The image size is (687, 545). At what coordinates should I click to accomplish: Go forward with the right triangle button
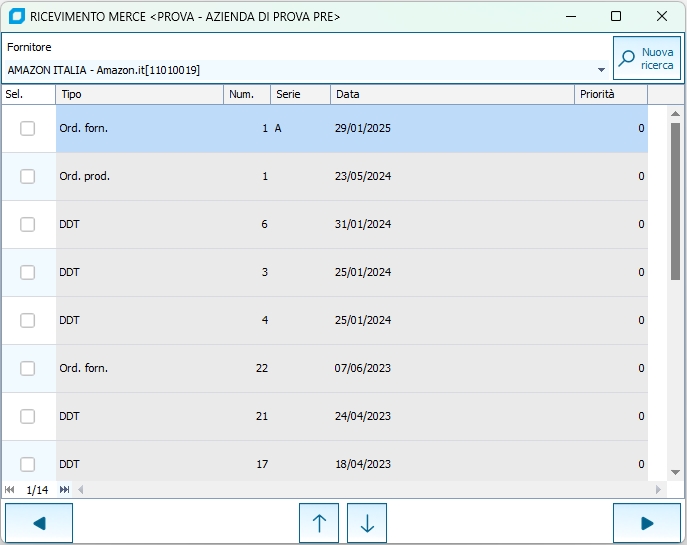(646, 523)
